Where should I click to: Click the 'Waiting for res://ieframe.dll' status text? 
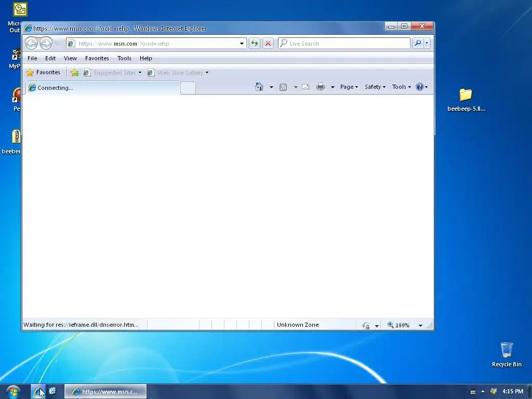pyautogui.click(x=81, y=325)
